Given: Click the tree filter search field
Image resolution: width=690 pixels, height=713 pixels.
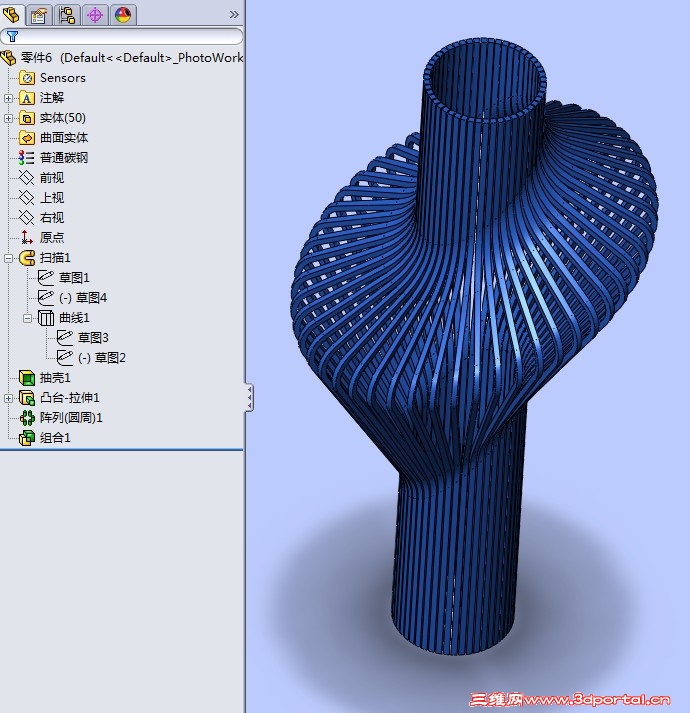Looking at the screenshot, I should click(121, 36).
